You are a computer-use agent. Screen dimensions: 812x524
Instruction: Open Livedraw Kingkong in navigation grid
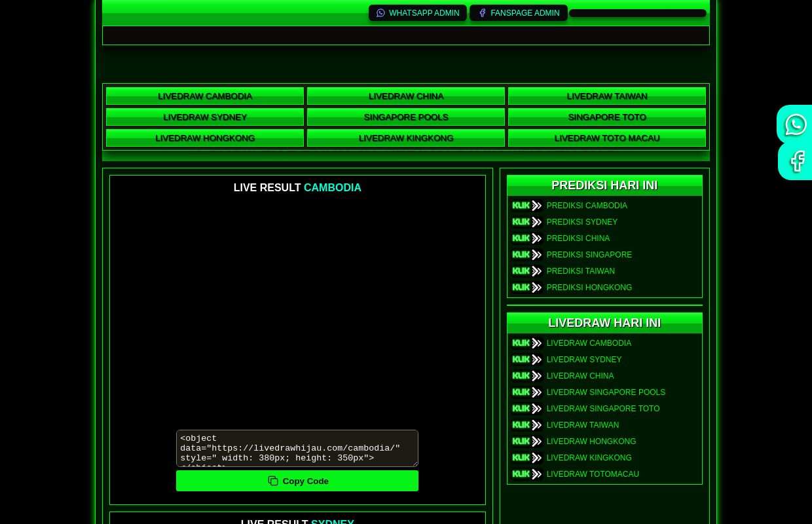[406, 138]
